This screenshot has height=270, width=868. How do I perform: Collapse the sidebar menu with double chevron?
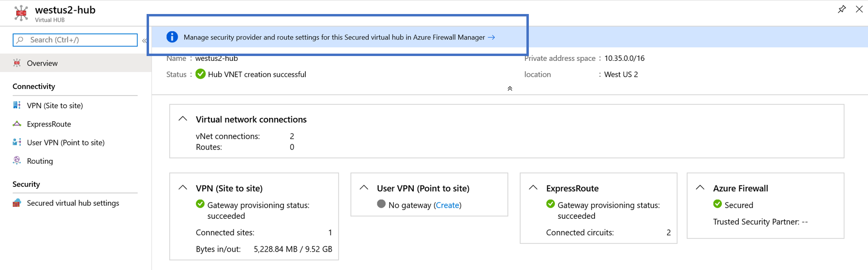[144, 41]
